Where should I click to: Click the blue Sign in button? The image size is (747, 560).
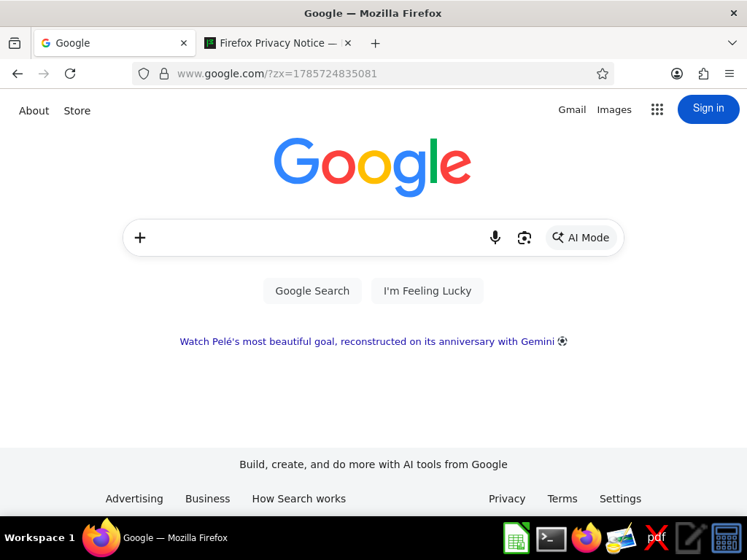pos(708,109)
